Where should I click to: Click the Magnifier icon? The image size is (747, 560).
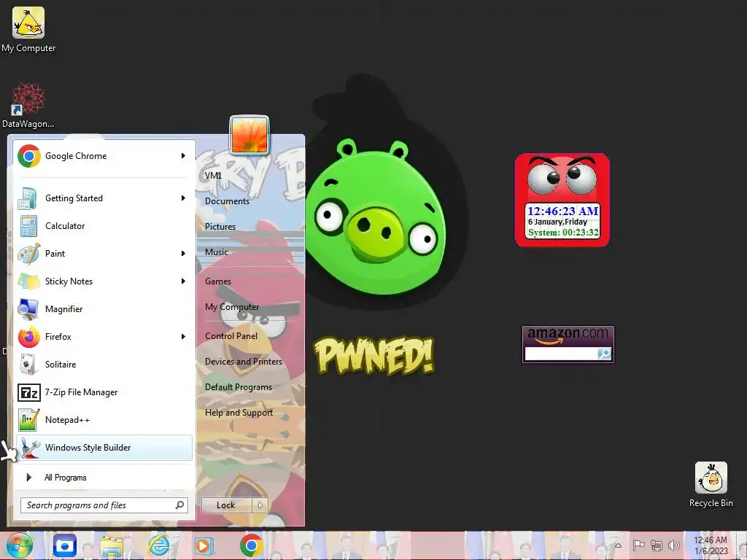click(x=28, y=309)
